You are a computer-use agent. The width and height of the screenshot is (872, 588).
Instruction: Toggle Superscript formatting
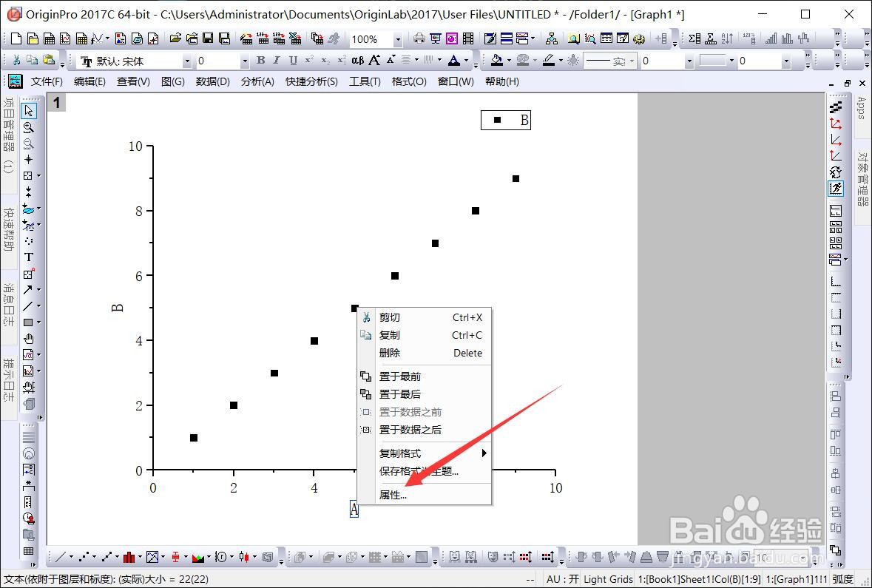pos(309,60)
